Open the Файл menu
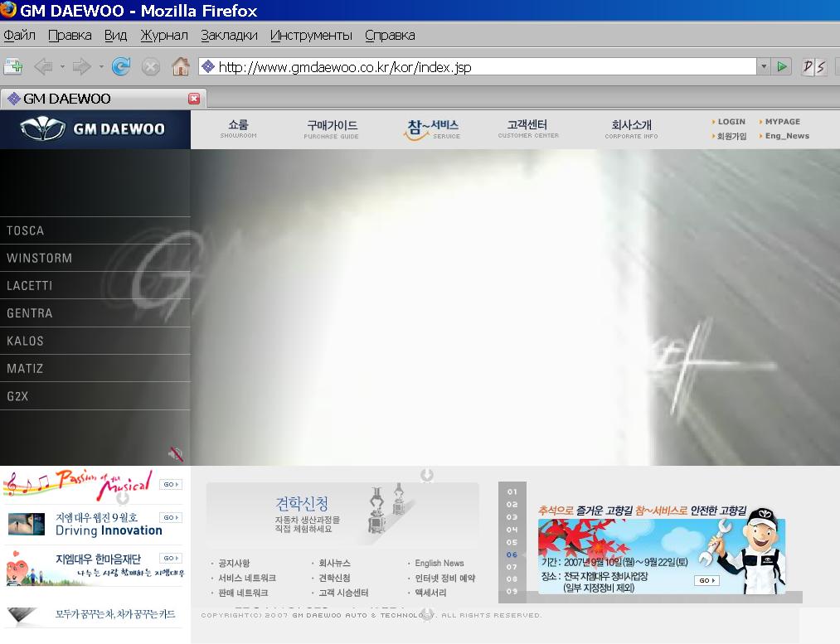Image resolution: width=840 pixels, height=644 pixels. click(x=19, y=36)
